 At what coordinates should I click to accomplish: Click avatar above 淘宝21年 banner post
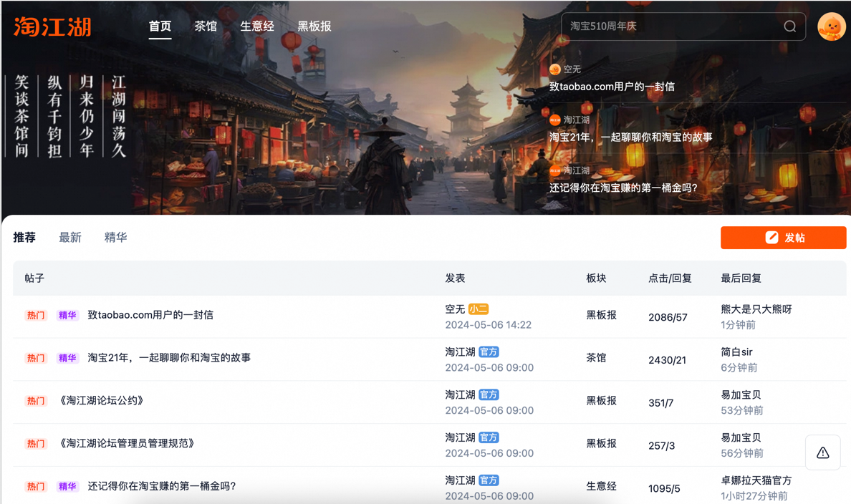click(554, 120)
